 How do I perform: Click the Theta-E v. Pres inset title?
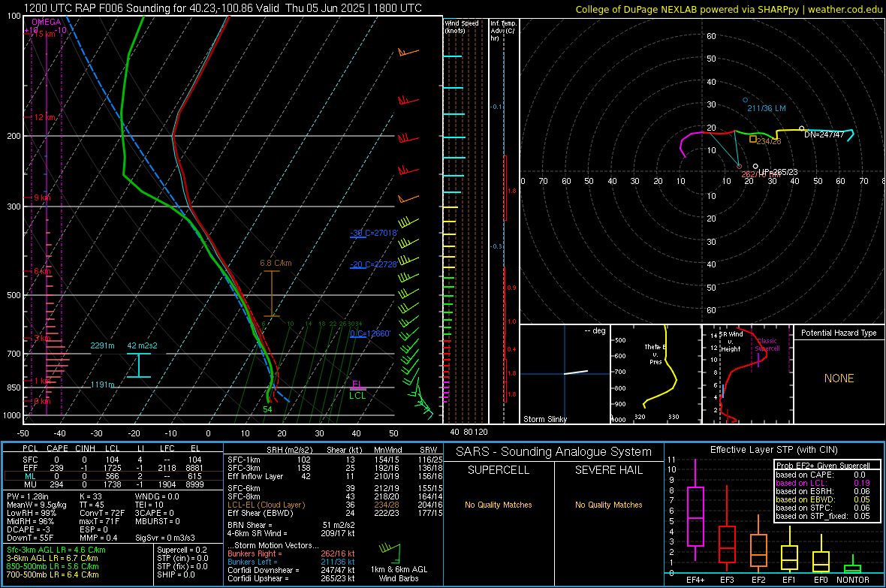[655, 354]
